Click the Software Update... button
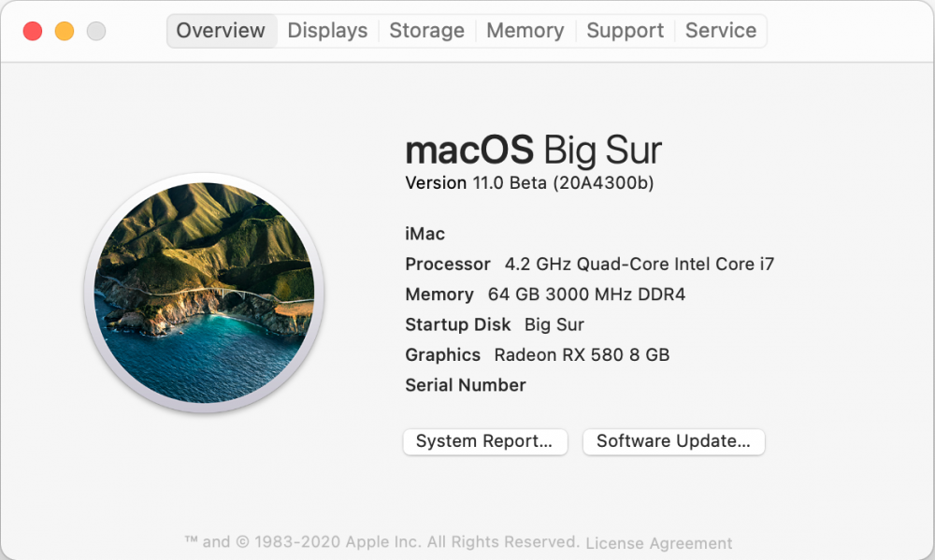Image resolution: width=935 pixels, height=560 pixels. pyautogui.click(x=673, y=441)
